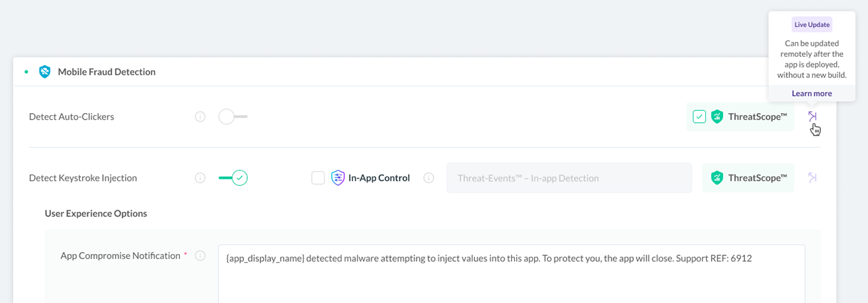868x303 pixels.
Task: Click the live update icon in Auto-Clickers row
Action: coord(812,116)
